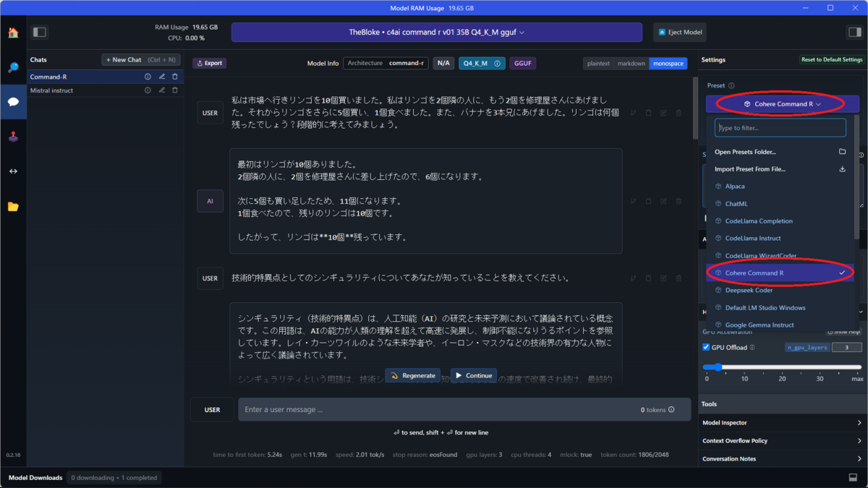Click the preset Type to filter field
Viewport: 868px width, 488px height.
click(780, 128)
